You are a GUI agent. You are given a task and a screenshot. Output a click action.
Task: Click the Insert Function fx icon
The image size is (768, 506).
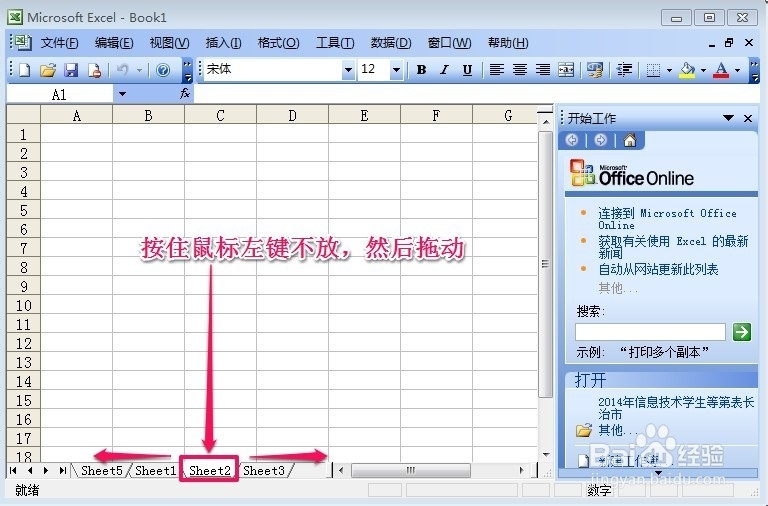(x=185, y=94)
